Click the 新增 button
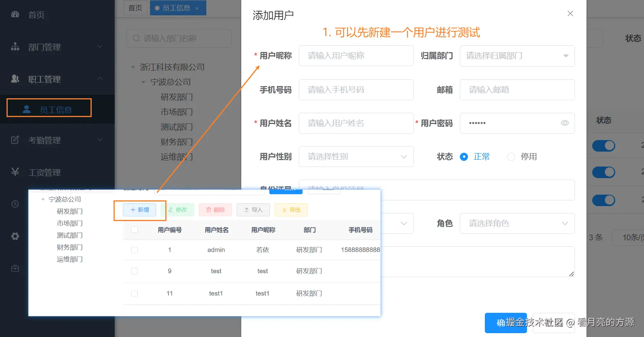Viewport: 644px width, 337px height. click(x=140, y=210)
